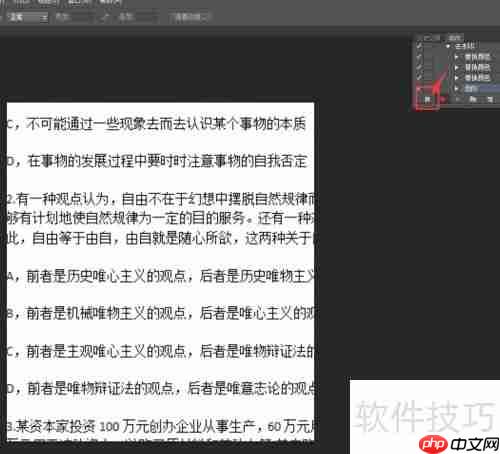Select the Actions panel tab
Image resolution: width=500 pixels, height=454 pixels.
[454, 38]
